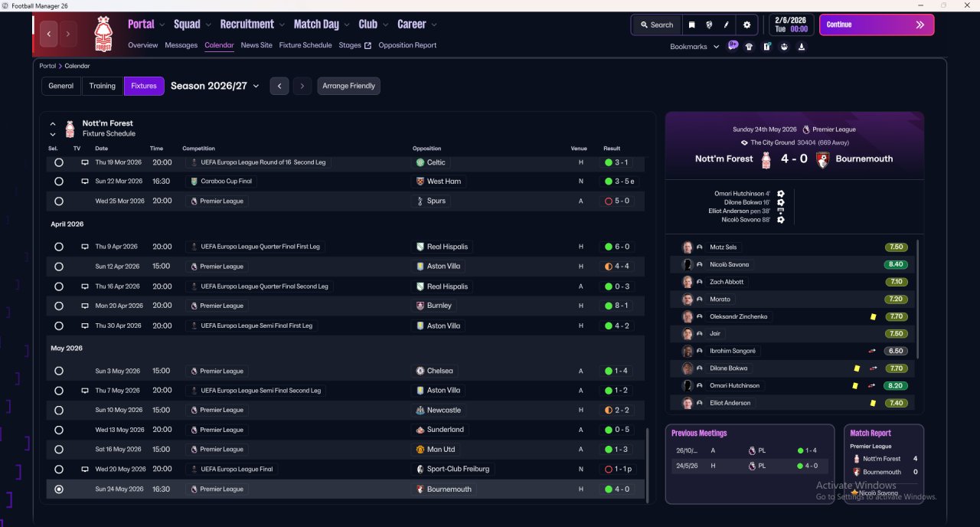Click TV icon on the Celtic row

[84, 162]
